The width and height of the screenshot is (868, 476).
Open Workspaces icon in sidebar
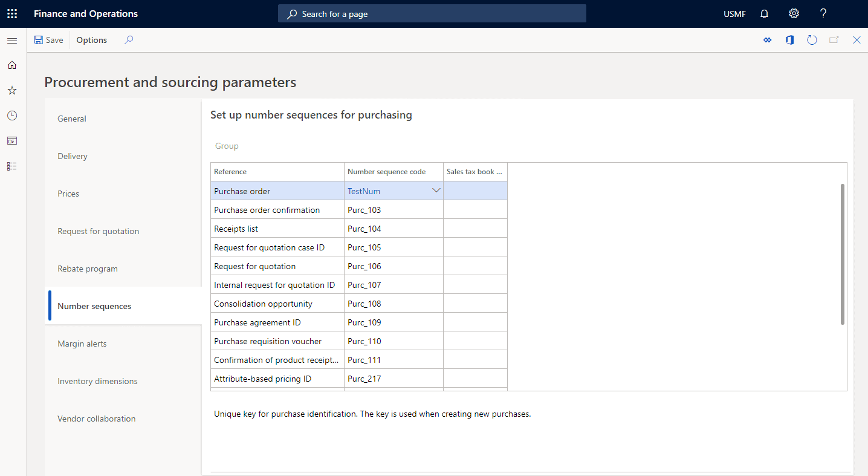12,140
